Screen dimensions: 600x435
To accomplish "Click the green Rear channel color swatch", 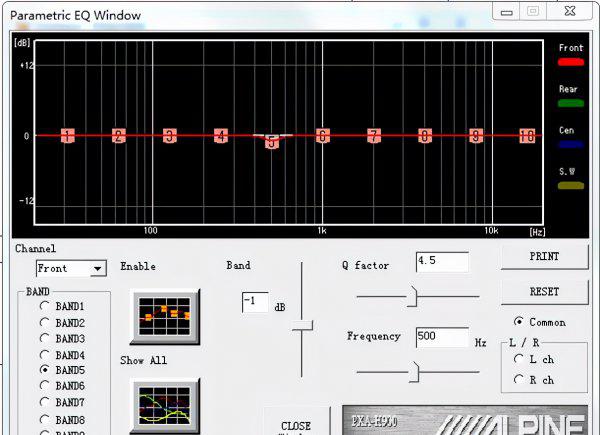I will click(x=570, y=102).
